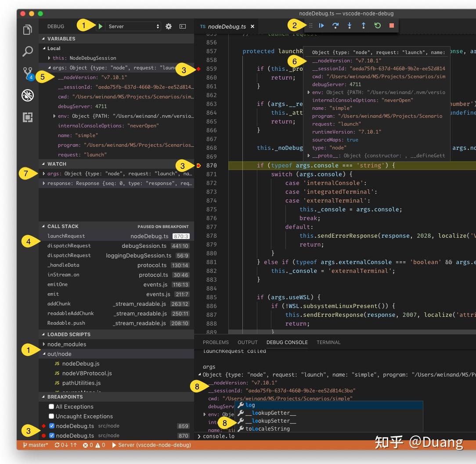This screenshot has width=476, height=464.
Task: Expand env Object in hover popup
Action: pos(309,92)
